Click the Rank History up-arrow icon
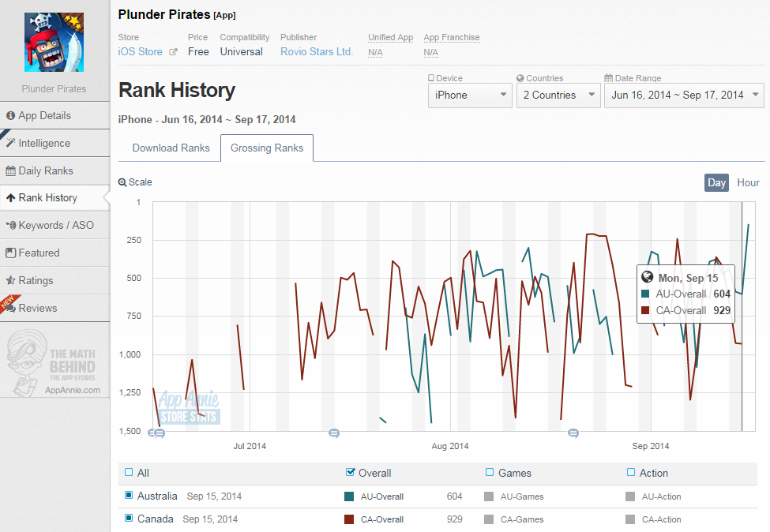The width and height of the screenshot is (770, 532). tap(10, 198)
